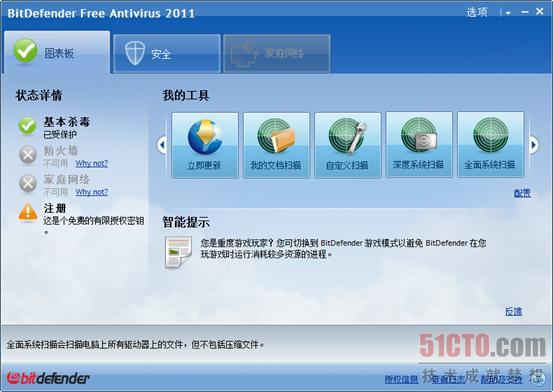Launch the 立即更新 update tool
553x392 pixels.
tap(205, 145)
